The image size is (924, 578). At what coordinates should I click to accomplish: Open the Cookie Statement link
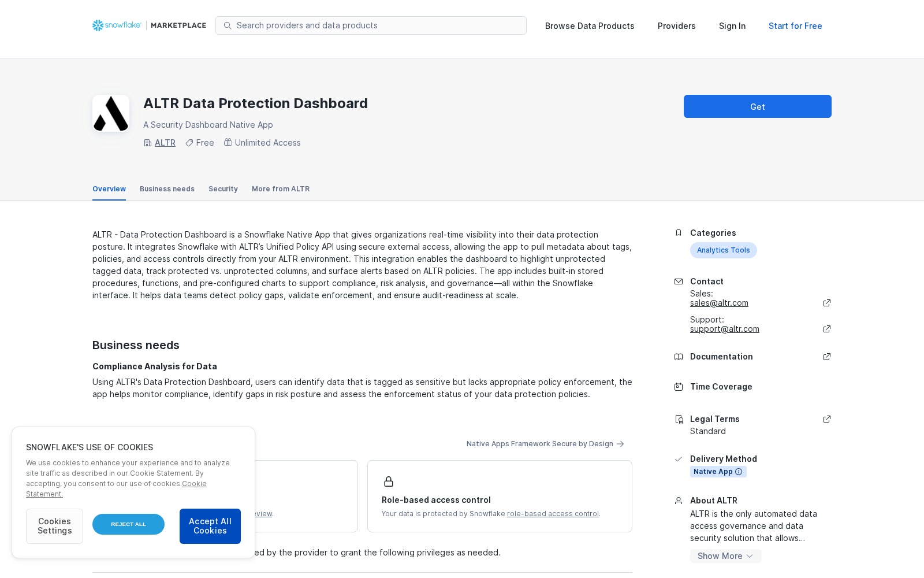(x=194, y=484)
